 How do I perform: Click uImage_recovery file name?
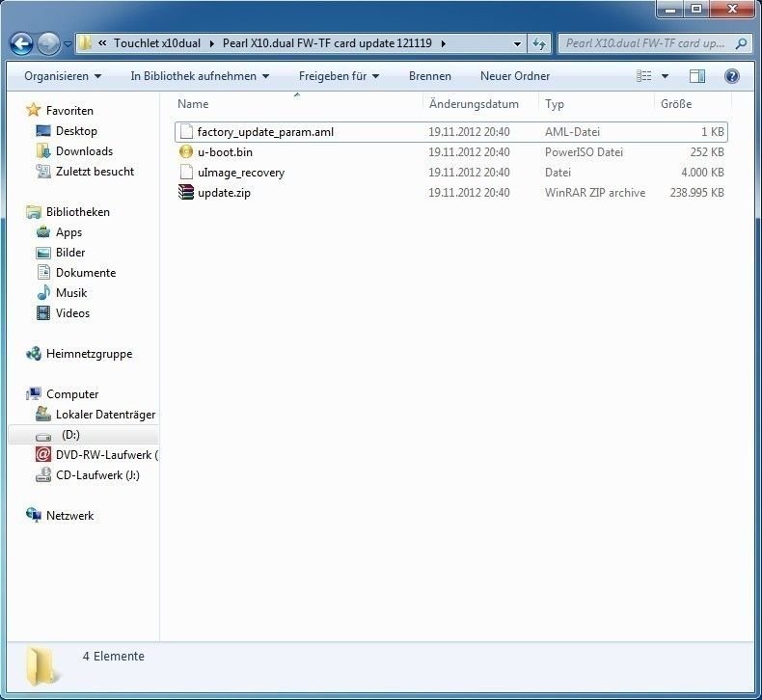click(x=241, y=173)
